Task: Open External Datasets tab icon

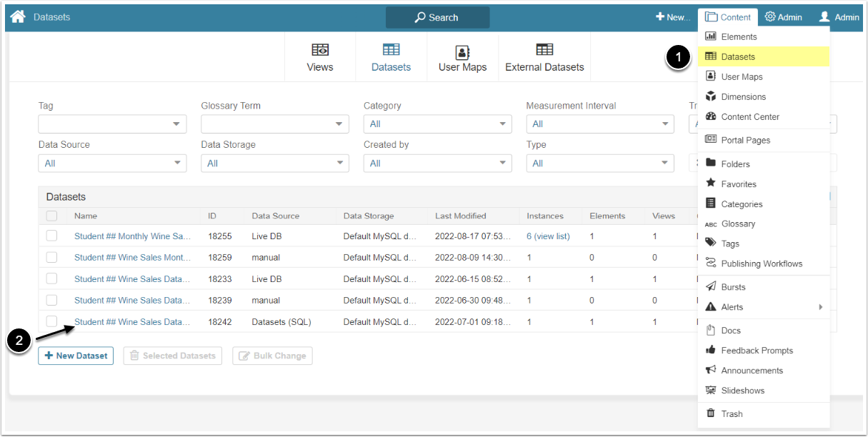Action: pos(544,49)
